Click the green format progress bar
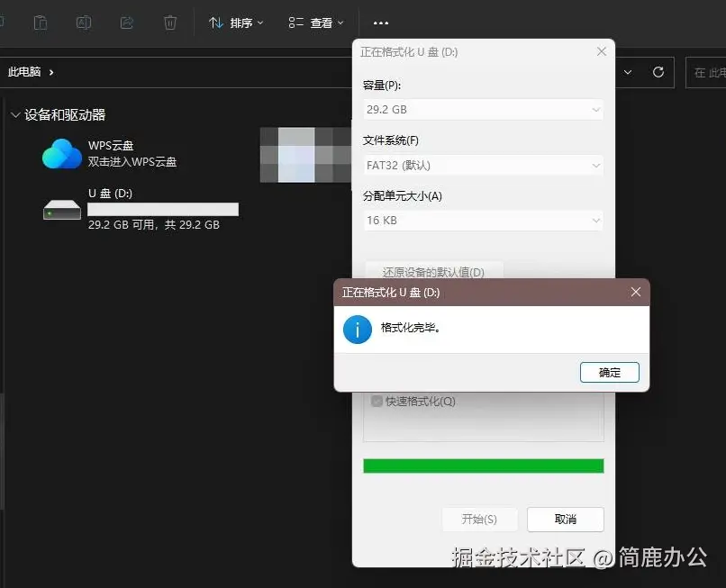 click(483, 465)
